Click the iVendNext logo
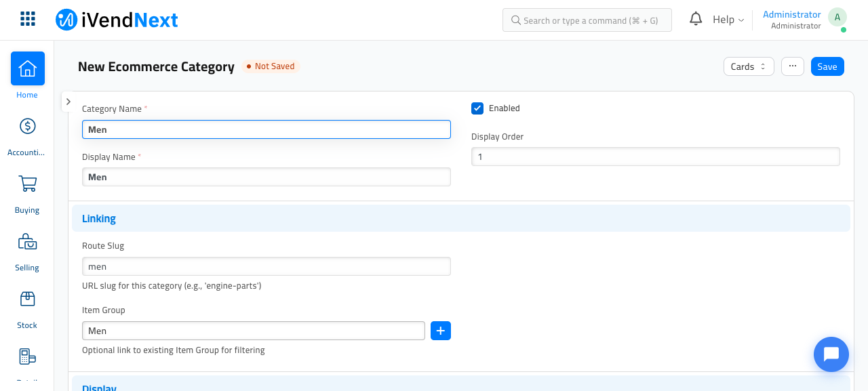 117,20
